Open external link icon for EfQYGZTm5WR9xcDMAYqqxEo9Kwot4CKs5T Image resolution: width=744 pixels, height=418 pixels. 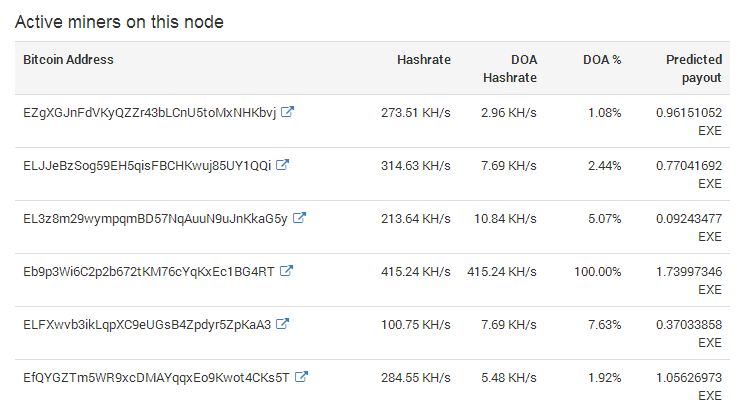301,377
